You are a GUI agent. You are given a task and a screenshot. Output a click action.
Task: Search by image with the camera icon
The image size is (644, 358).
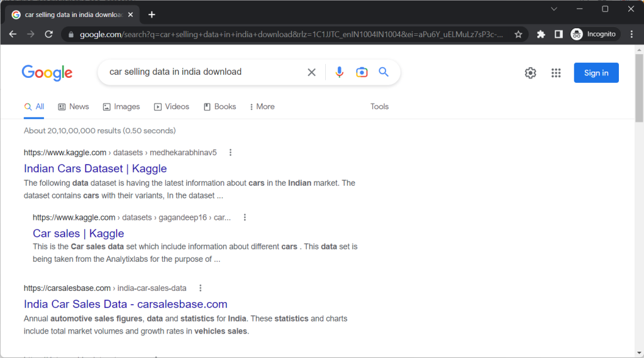pyautogui.click(x=362, y=72)
